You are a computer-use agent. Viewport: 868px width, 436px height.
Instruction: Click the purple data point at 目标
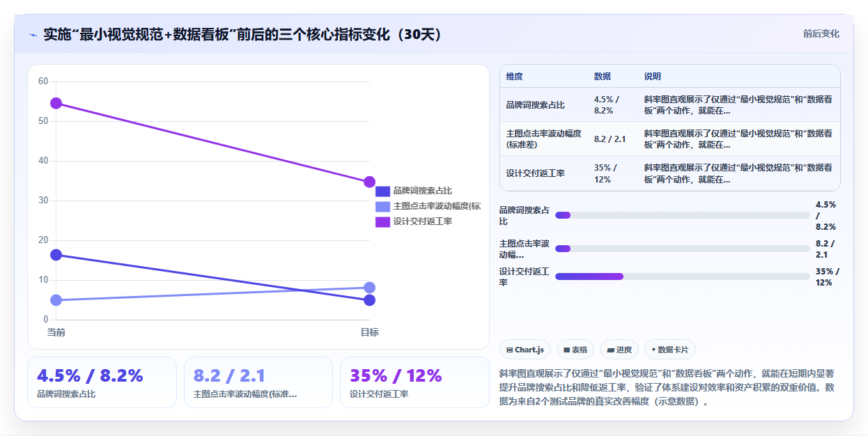(x=369, y=182)
